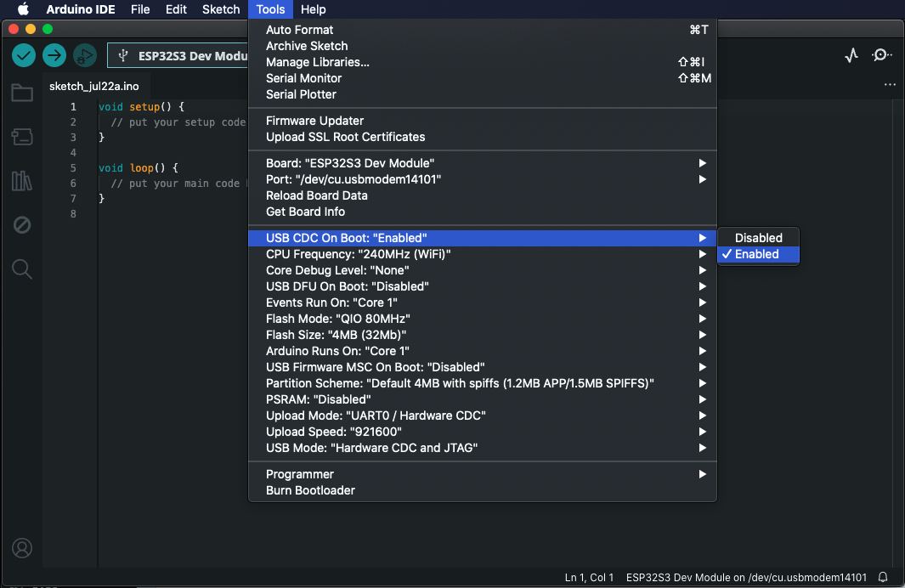
Task: Click Burn Bootloader menu item
Action: click(x=483, y=490)
